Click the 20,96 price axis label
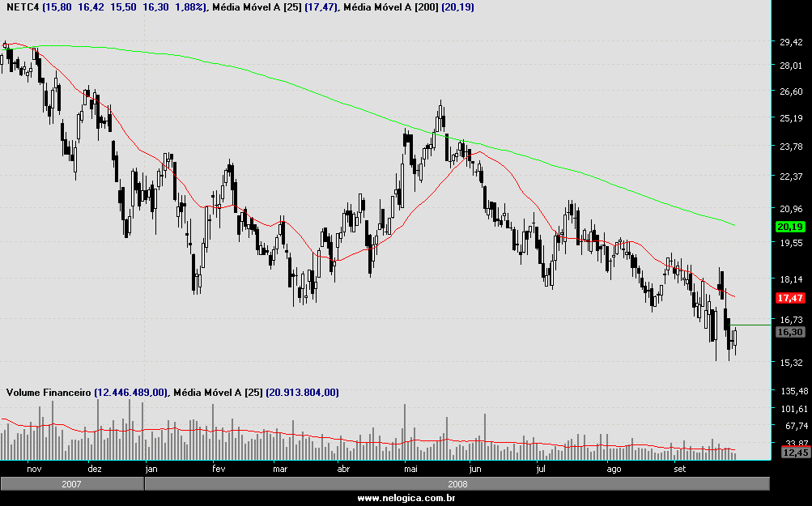The width and height of the screenshot is (812, 506). click(791, 209)
